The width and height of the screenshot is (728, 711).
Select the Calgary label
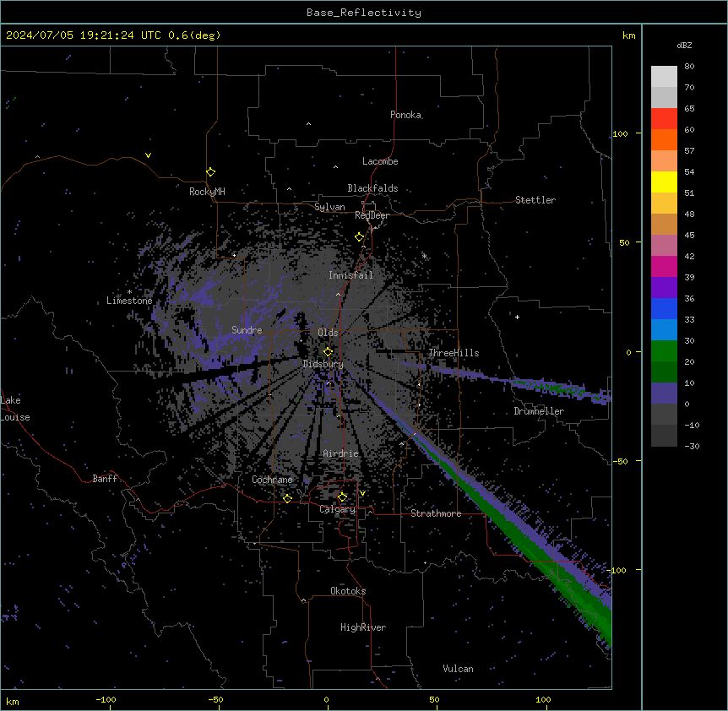point(338,509)
